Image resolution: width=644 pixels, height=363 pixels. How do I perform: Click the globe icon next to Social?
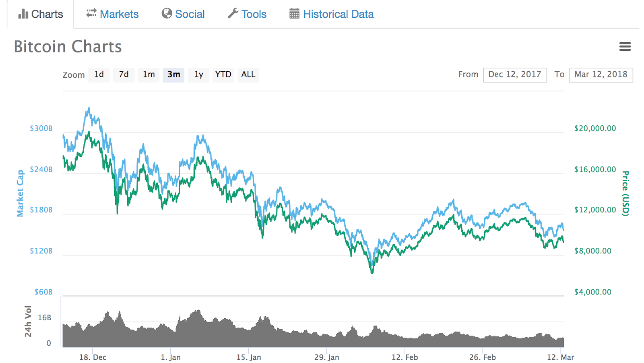(x=167, y=14)
